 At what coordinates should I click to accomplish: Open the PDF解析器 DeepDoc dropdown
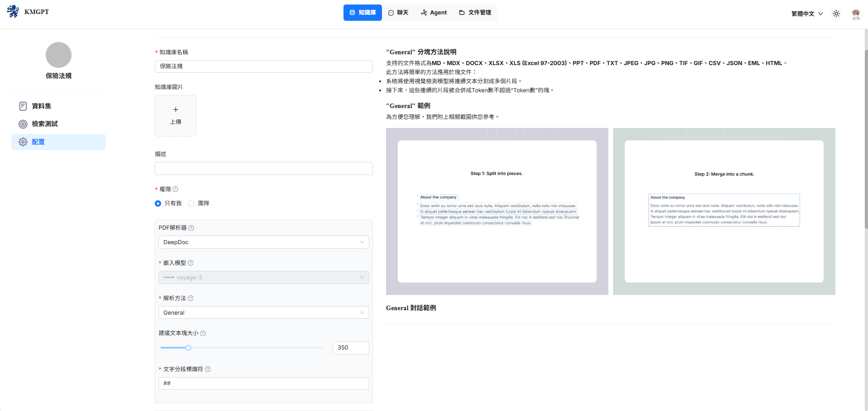point(263,242)
